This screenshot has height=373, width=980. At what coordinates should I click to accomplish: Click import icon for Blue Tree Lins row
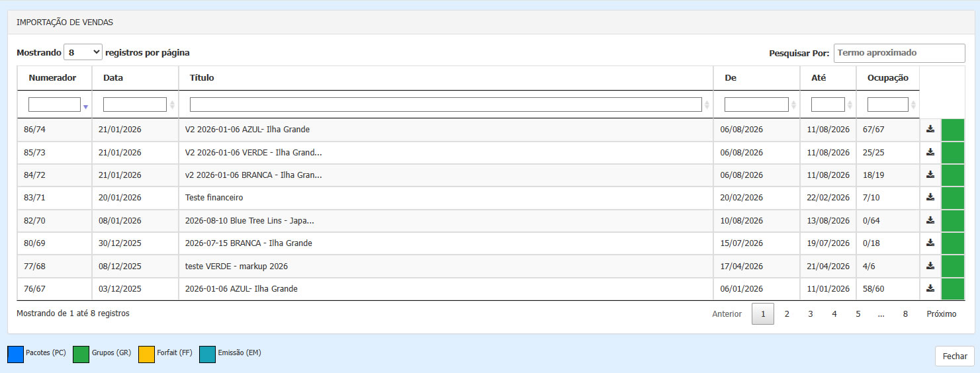point(930,220)
